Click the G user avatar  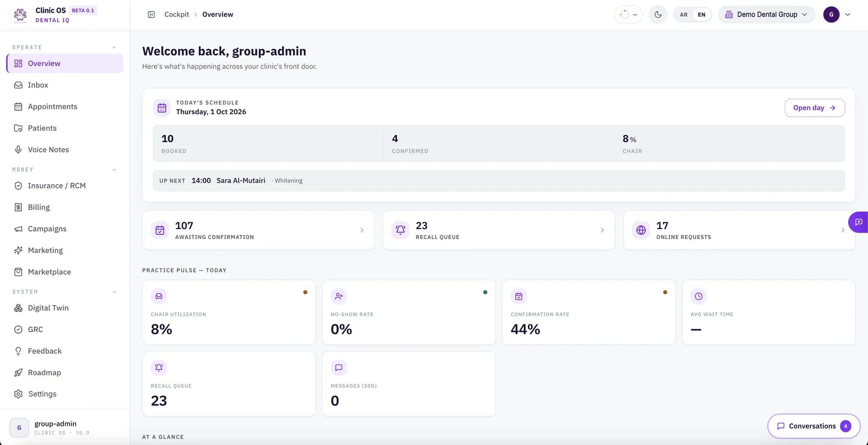tap(831, 15)
